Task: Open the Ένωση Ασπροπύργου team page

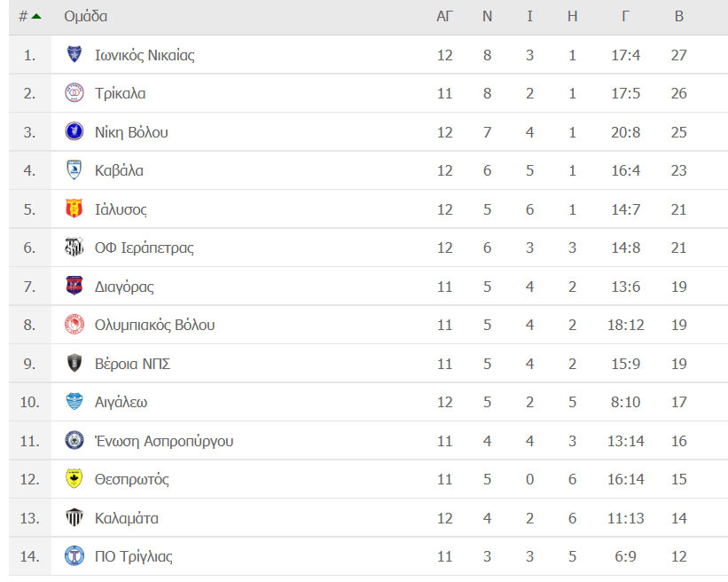Action: pos(164,441)
